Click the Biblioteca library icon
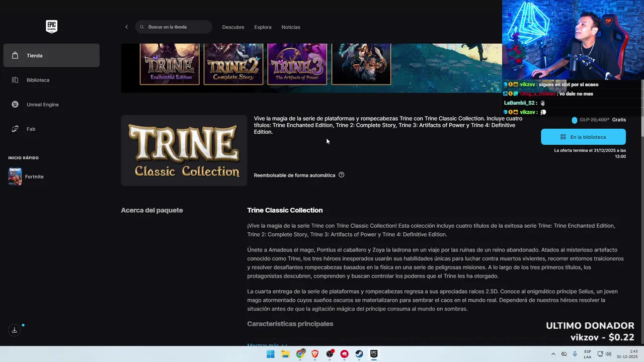644x362 pixels. click(x=15, y=80)
